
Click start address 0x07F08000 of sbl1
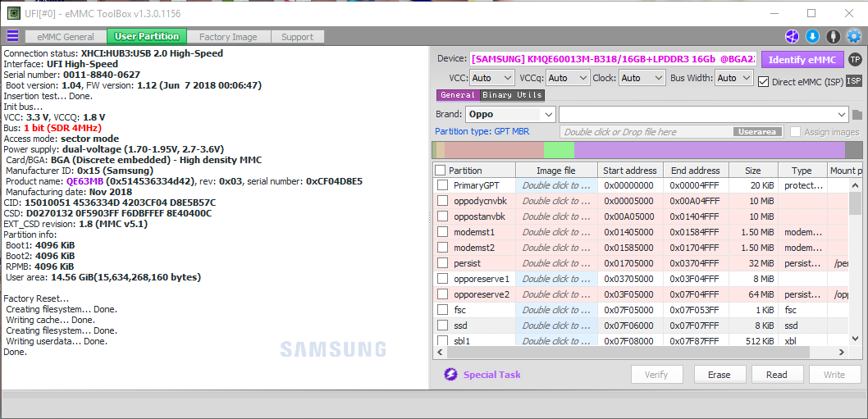[628, 341]
